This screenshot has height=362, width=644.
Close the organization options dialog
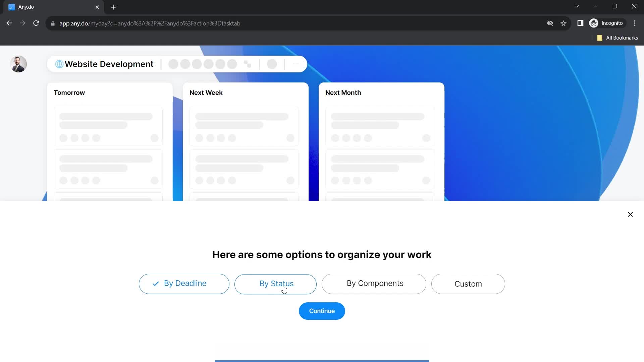pyautogui.click(x=630, y=215)
